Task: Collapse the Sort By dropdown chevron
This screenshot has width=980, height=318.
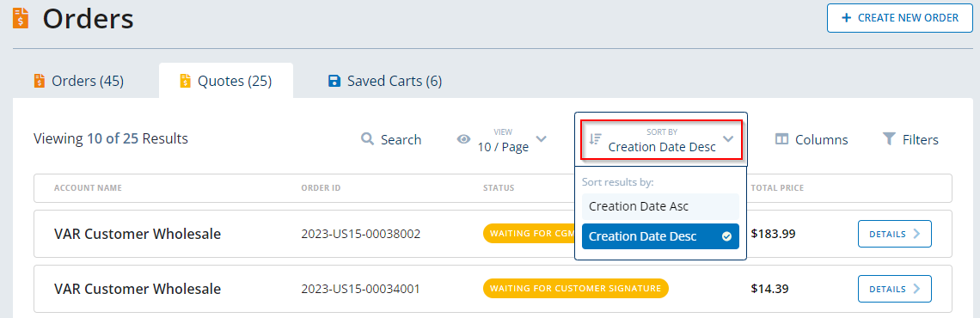Action: click(728, 138)
